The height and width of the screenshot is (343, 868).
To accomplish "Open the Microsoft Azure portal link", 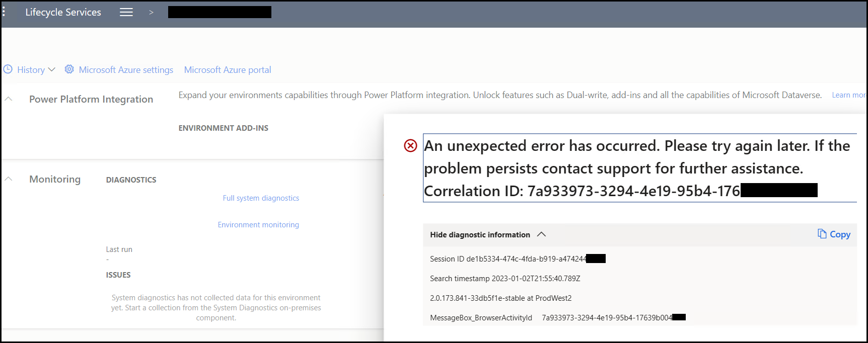I will (228, 69).
